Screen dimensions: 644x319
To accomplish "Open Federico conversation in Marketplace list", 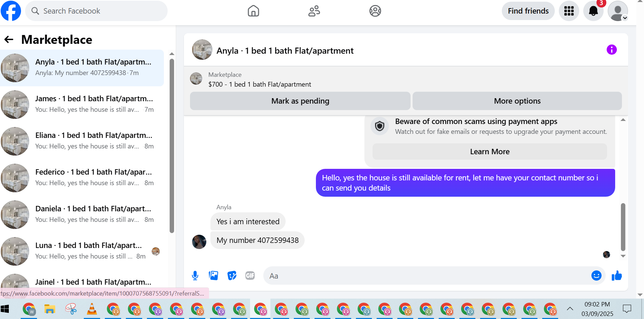I will tap(82, 178).
